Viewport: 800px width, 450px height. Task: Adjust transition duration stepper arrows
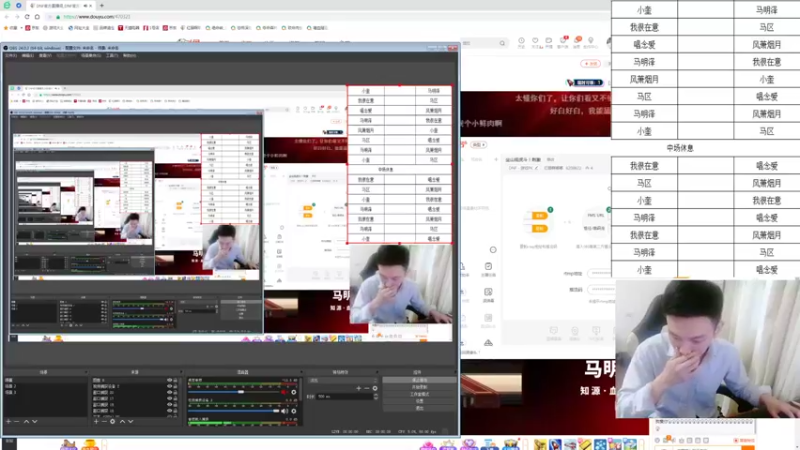376,396
